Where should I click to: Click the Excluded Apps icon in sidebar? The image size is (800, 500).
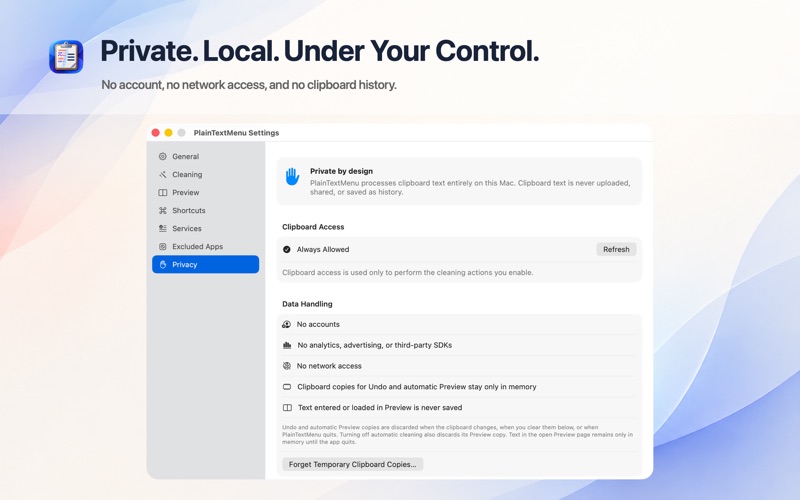163,246
